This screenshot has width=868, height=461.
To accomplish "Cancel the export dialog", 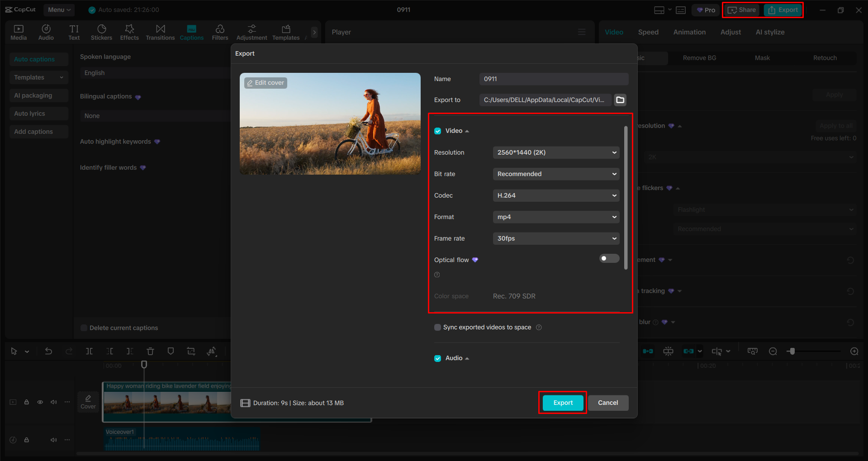I will pyautogui.click(x=607, y=403).
